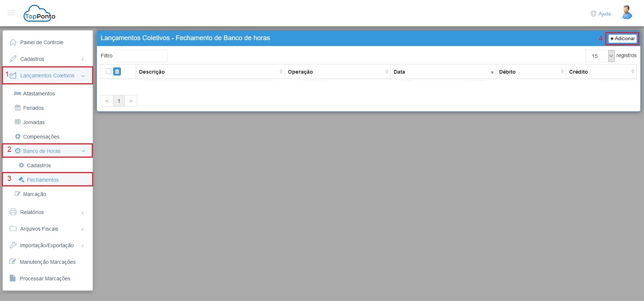Toggle the select-all checkbox in table header

[108, 71]
